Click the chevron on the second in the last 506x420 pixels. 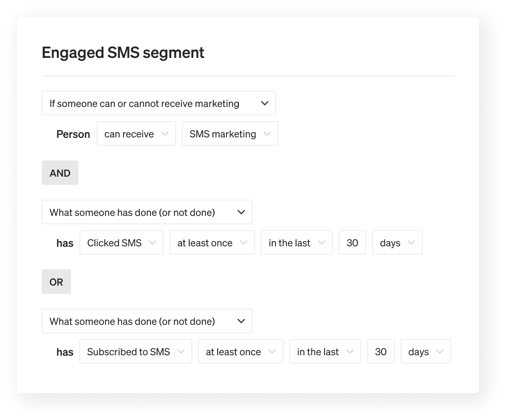(x=350, y=351)
